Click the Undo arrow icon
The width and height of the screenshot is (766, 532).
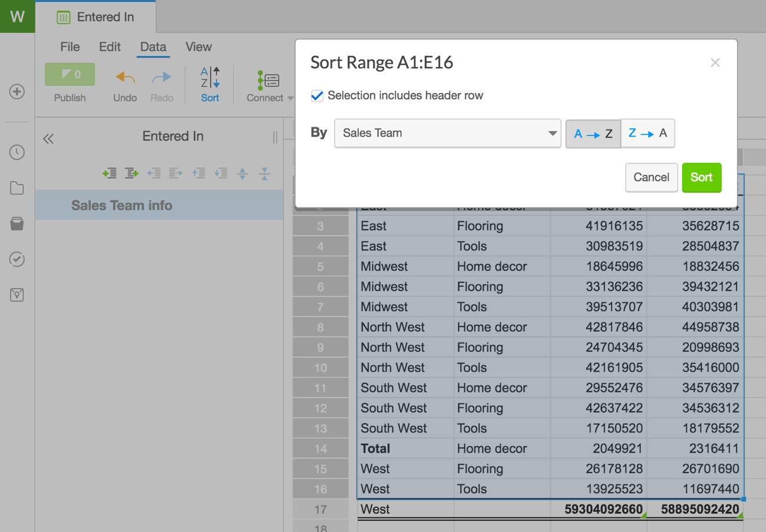pos(125,78)
